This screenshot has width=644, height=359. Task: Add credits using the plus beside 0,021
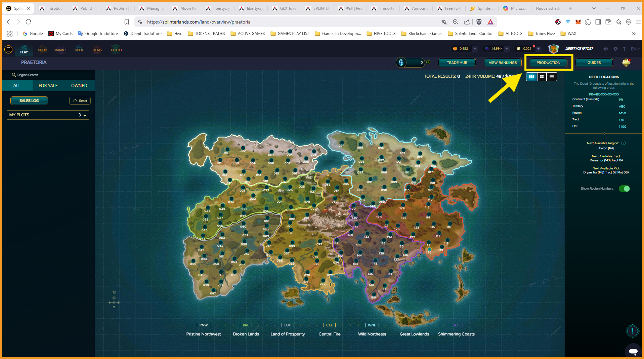tap(538, 49)
